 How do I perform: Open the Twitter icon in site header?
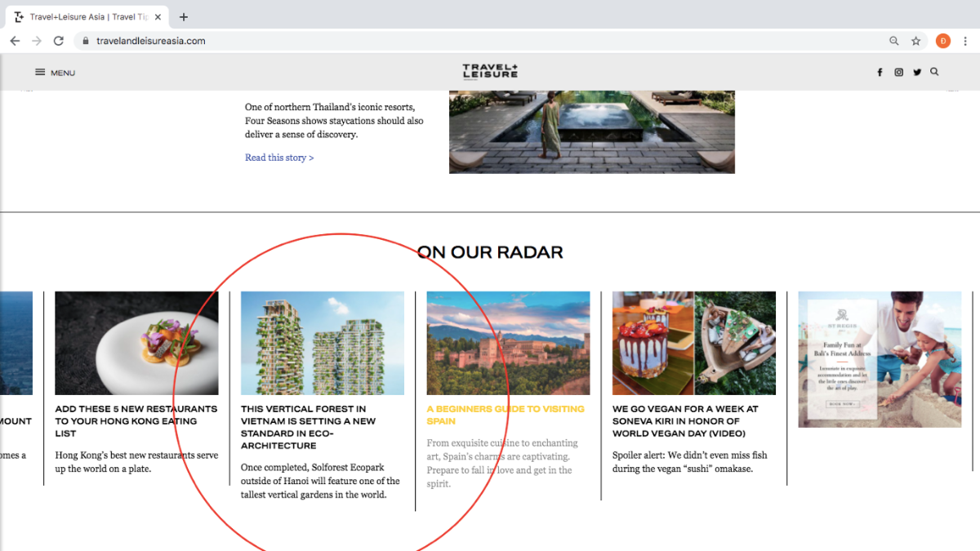coord(916,72)
